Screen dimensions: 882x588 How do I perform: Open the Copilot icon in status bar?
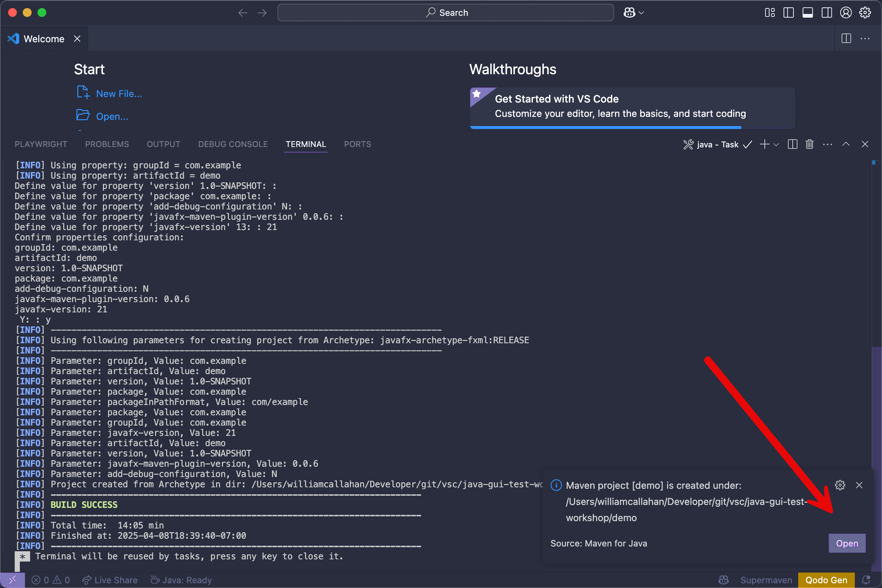coord(724,580)
